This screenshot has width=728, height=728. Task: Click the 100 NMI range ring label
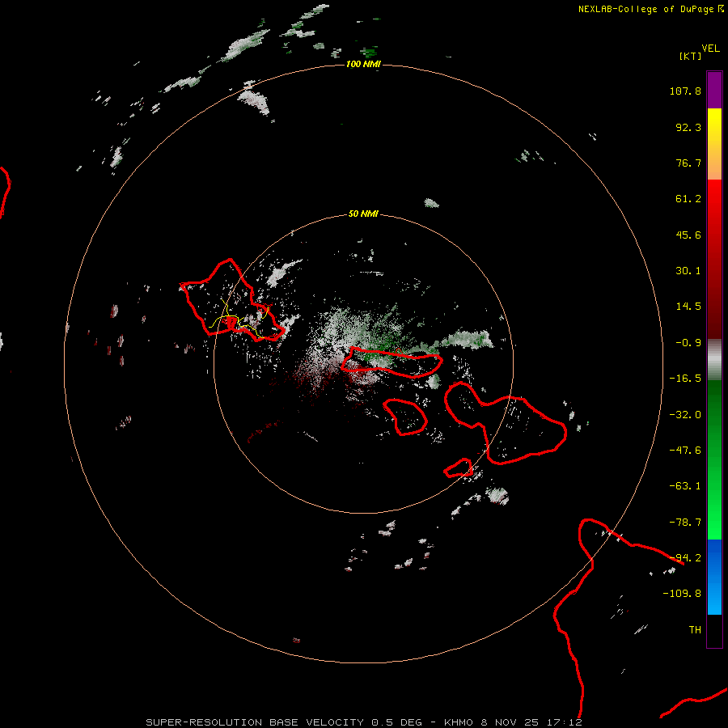click(x=363, y=64)
